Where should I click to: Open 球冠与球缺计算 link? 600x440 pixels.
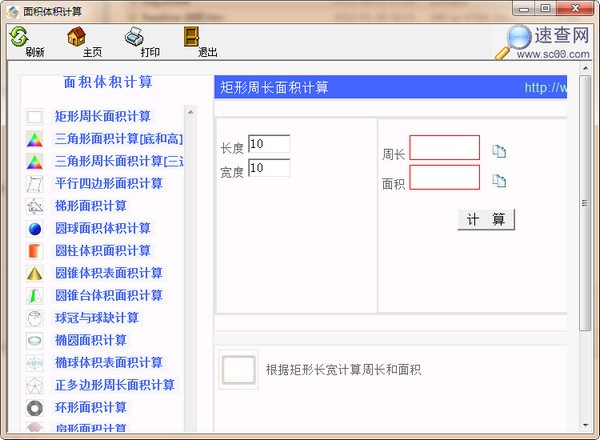click(x=97, y=318)
